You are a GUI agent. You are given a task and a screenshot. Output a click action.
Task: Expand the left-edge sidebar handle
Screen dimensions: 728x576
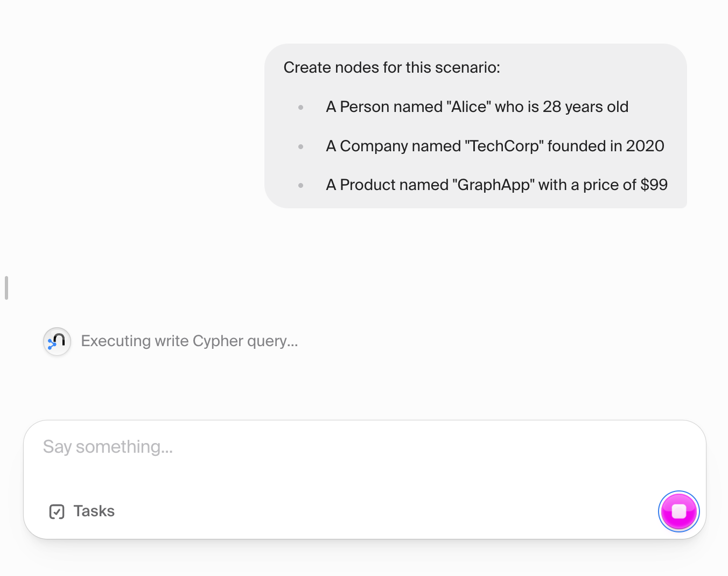point(6,287)
